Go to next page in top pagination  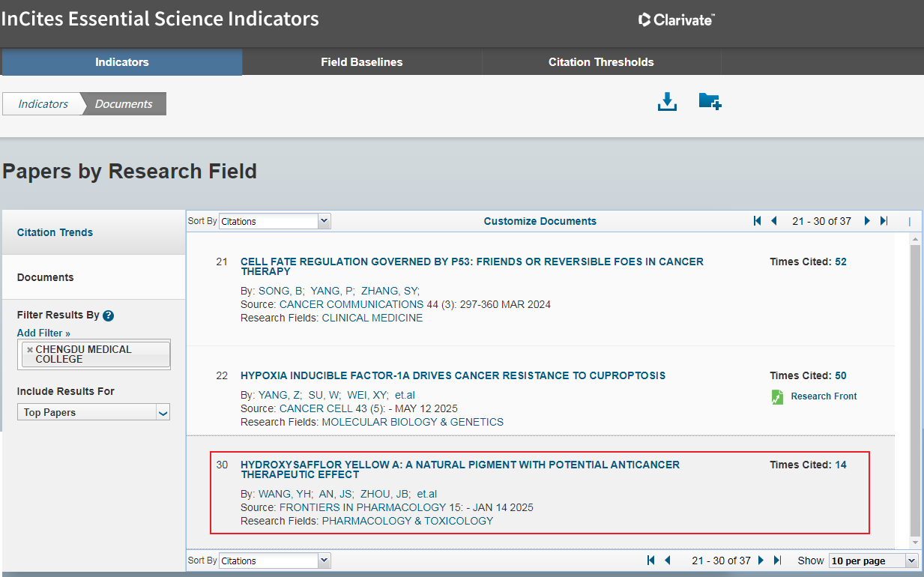click(867, 221)
